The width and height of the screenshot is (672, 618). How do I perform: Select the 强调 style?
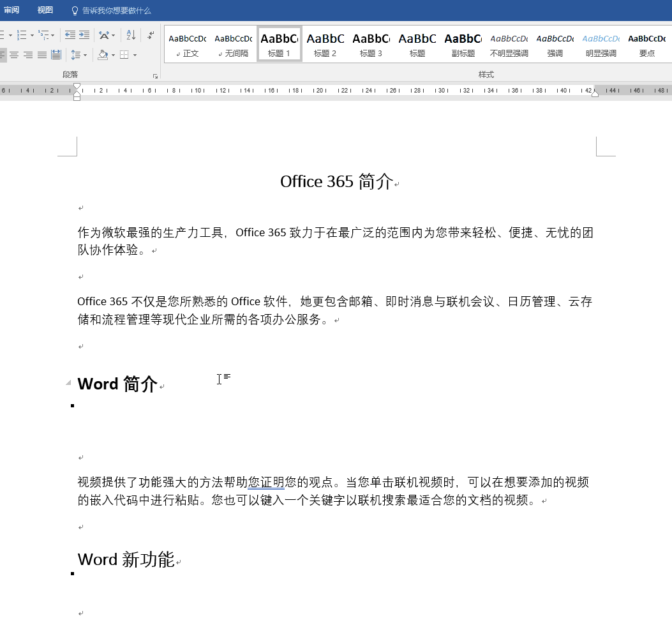pos(555,45)
